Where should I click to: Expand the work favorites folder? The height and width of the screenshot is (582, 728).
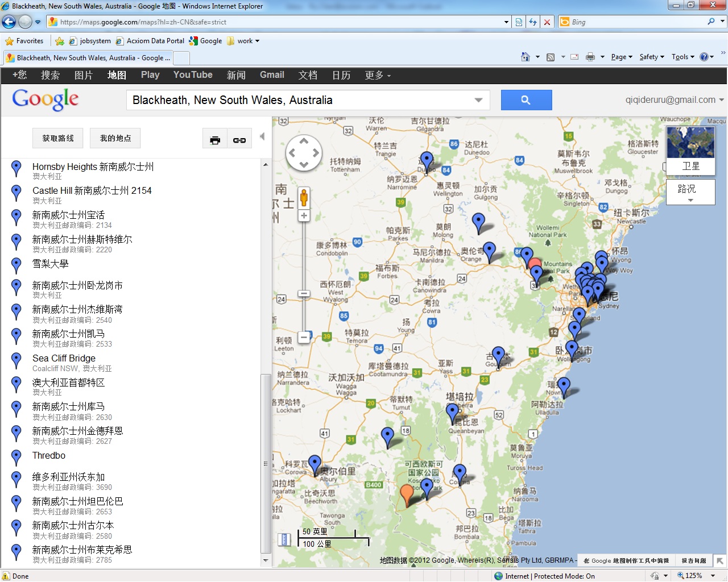[243, 41]
